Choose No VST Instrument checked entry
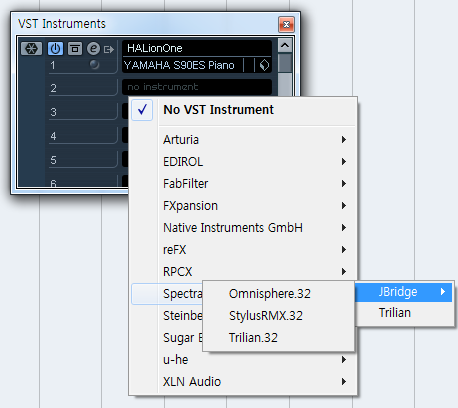Viewport: 458px width, 408px height. [x=243, y=110]
